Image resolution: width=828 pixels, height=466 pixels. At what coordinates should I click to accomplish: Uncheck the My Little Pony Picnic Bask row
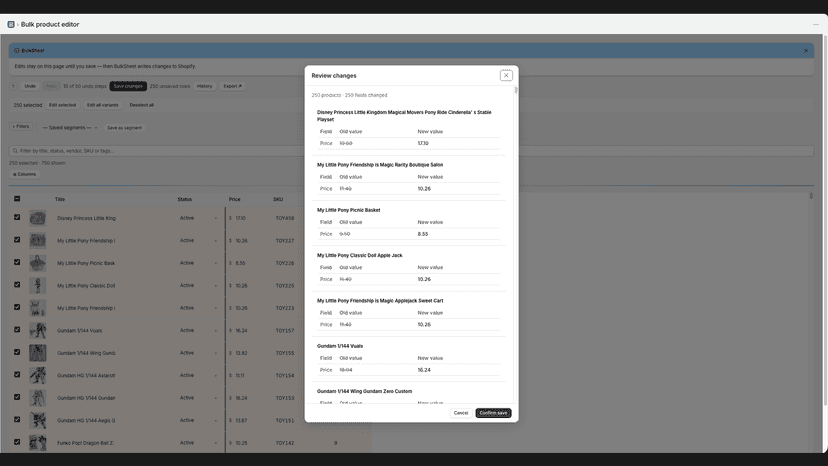pyautogui.click(x=17, y=262)
